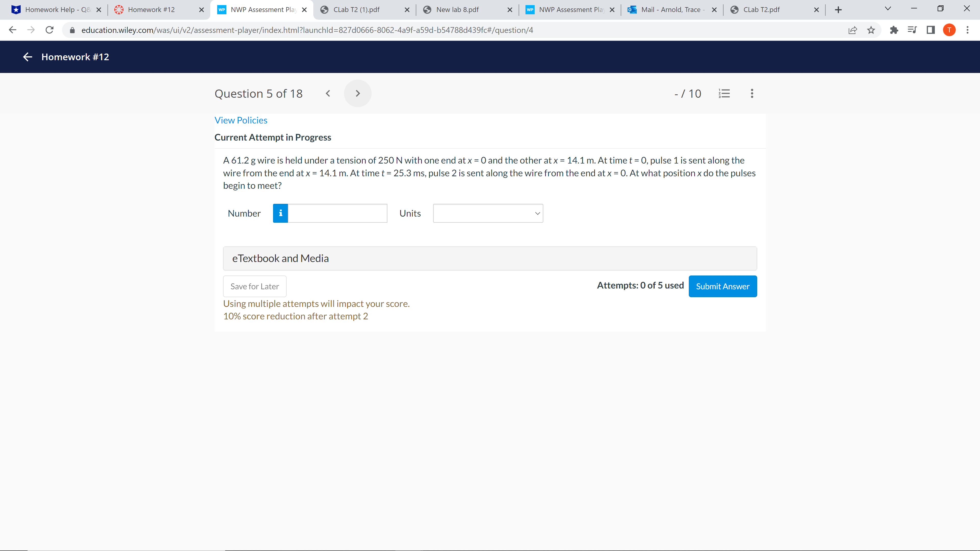Click the back arrow beside Homework #12
980x551 pixels.
(x=27, y=57)
